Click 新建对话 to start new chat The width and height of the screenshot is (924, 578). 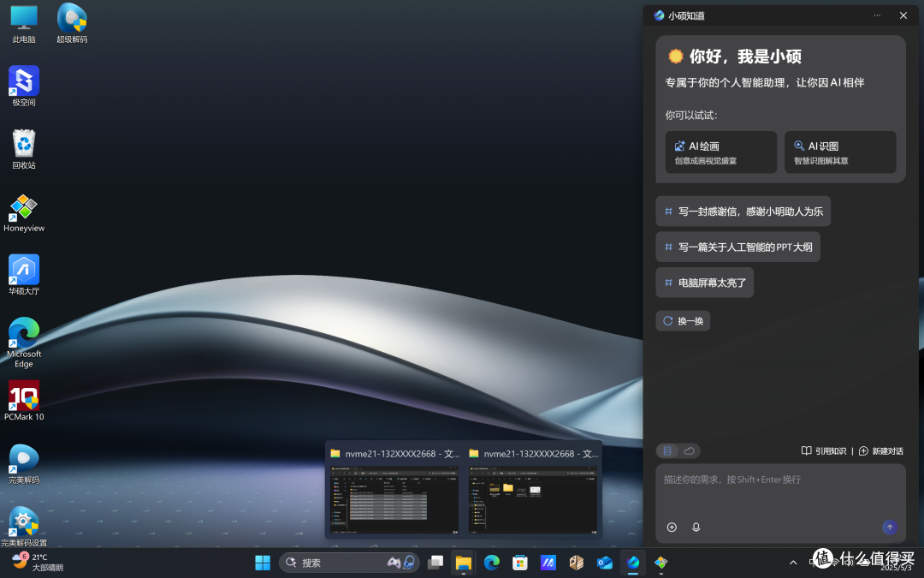tap(881, 450)
